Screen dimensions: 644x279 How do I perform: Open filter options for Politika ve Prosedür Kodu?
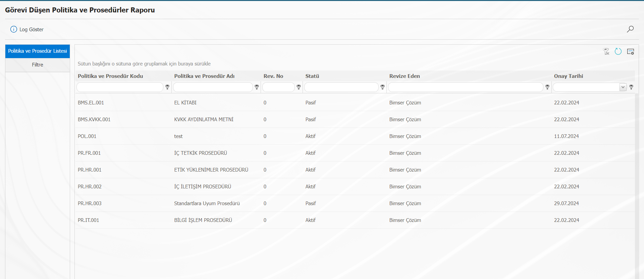(x=167, y=87)
